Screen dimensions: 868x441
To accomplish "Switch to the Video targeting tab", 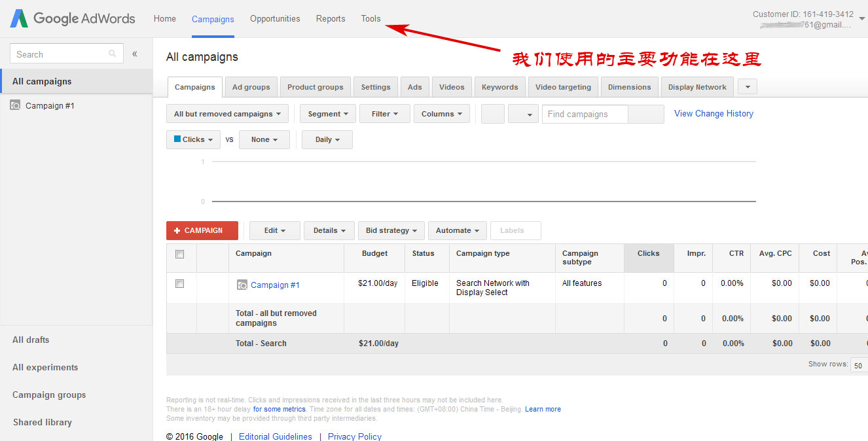I will pyautogui.click(x=563, y=87).
